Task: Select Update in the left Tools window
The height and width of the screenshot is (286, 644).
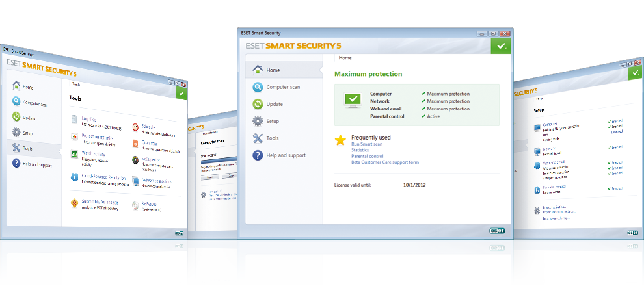Action: (24, 118)
